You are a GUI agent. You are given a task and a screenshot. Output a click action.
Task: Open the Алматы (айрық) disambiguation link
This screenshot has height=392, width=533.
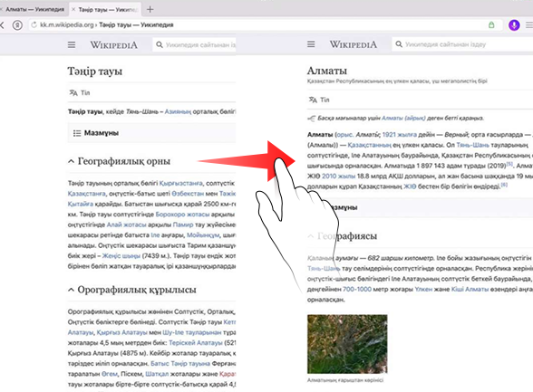pos(403,118)
